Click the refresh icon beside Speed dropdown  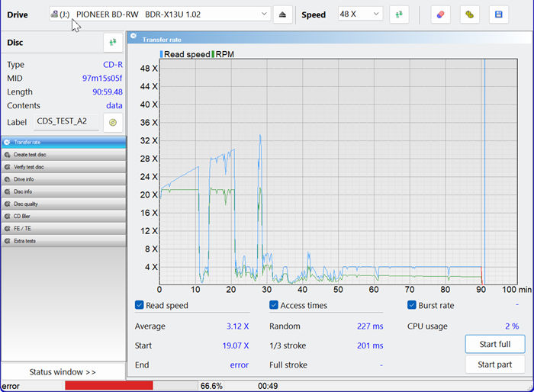pos(398,14)
